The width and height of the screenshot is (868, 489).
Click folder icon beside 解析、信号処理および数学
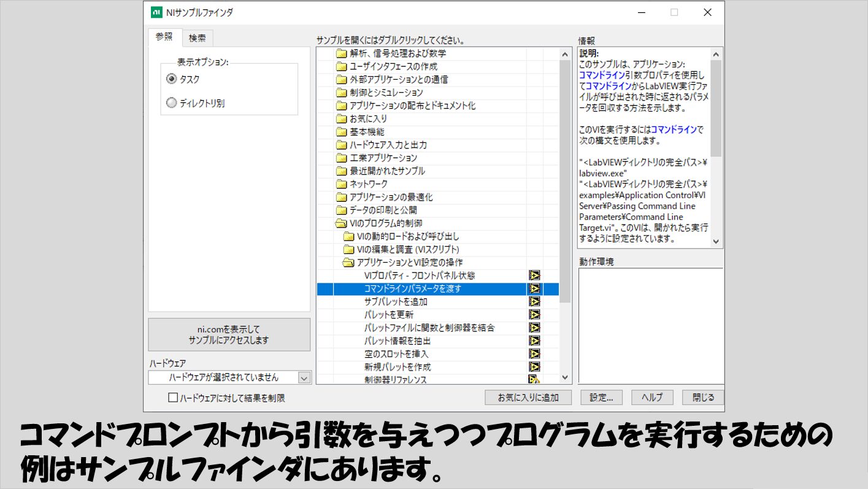[x=342, y=53]
